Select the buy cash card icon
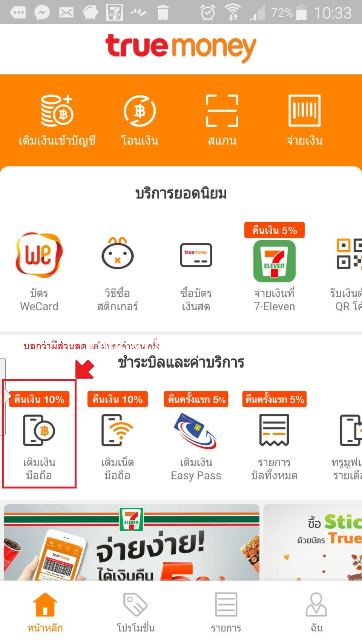Image resolution: width=362 pixels, height=644 pixels. (196, 255)
